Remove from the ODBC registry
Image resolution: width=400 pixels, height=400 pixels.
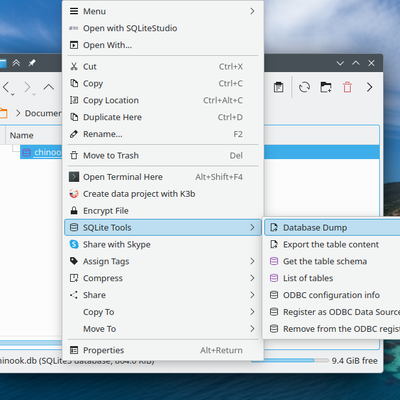click(x=332, y=329)
